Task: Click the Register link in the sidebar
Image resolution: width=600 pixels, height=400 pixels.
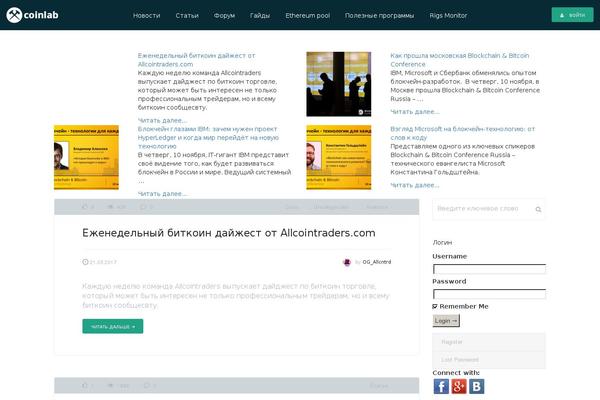Action: click(x=452, y=342)
